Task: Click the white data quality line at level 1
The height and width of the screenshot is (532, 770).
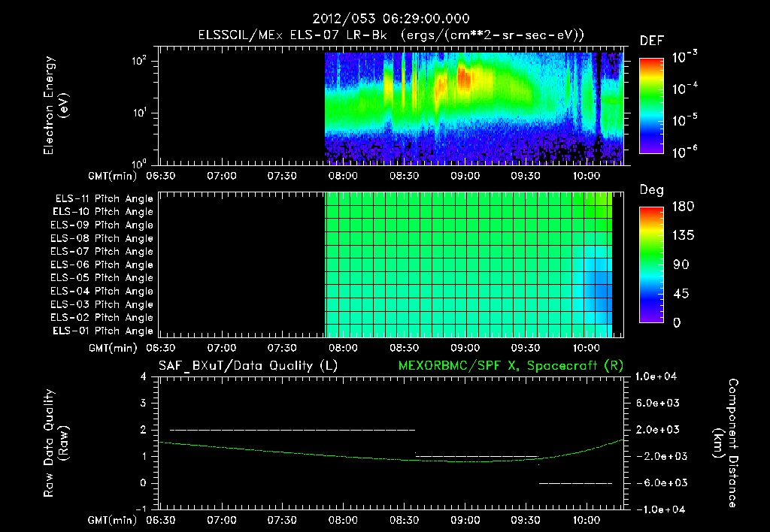Action: tap(477, 456)
